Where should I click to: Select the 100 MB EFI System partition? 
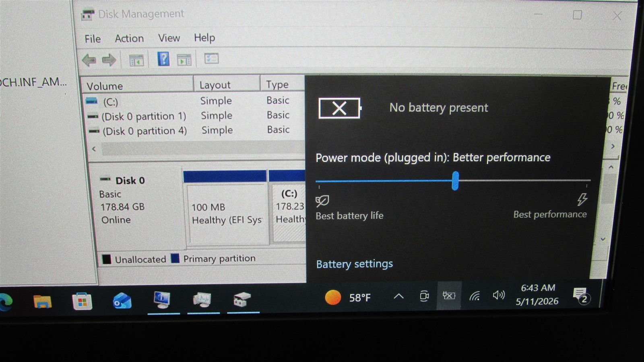point(226,208)
